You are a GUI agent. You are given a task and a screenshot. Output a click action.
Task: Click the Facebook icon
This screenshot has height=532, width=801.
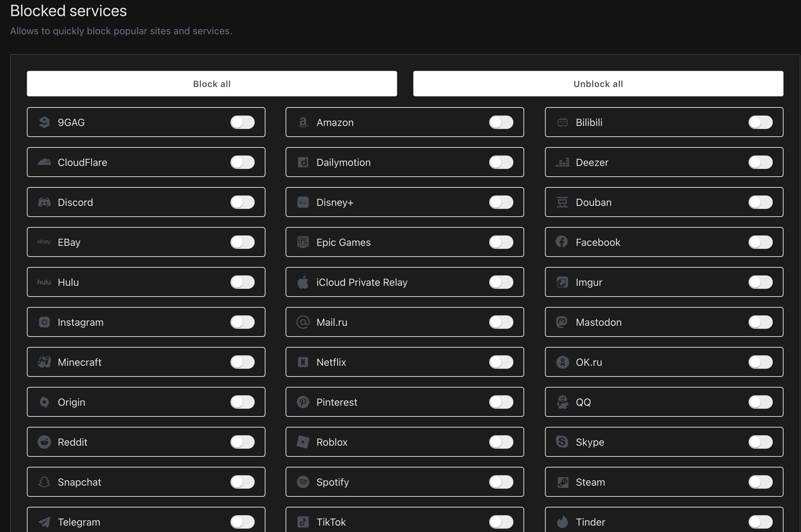pos(562,242)
